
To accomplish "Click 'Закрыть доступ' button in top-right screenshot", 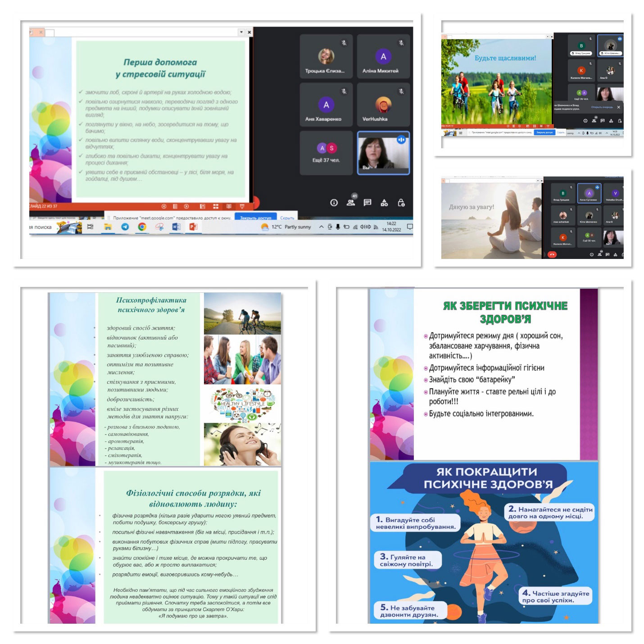I will (x=544, y=132).
